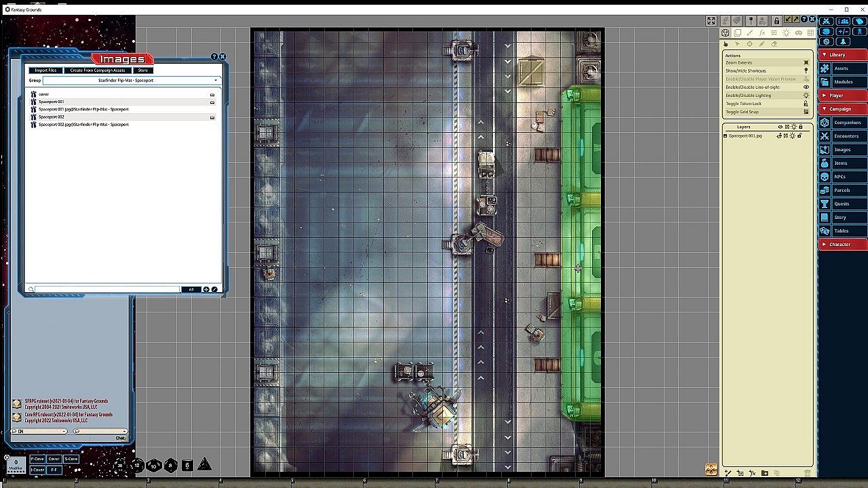Open help for the Images window
868x488 pixels.
point(214,57)
